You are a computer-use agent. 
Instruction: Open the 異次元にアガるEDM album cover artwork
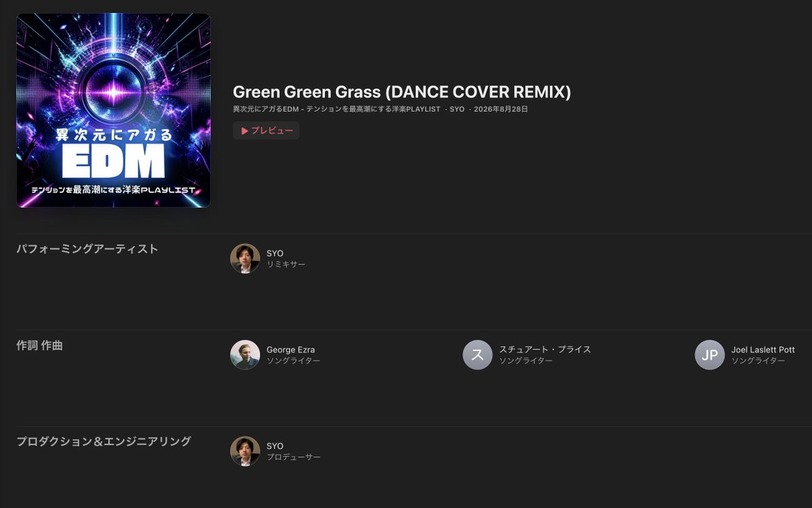tap(113, 110)
